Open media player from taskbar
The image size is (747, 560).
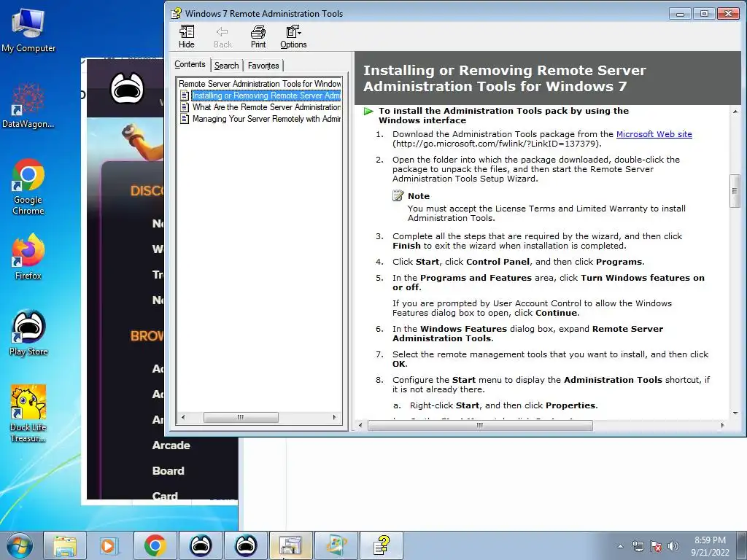(x=109, y=545)
